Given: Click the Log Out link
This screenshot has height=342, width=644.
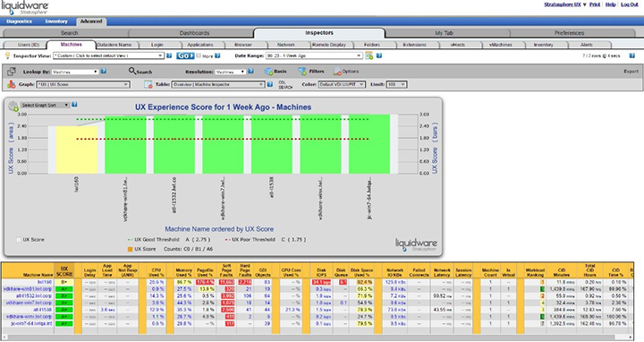Looking at the screenshot, I should coord(629,4).
